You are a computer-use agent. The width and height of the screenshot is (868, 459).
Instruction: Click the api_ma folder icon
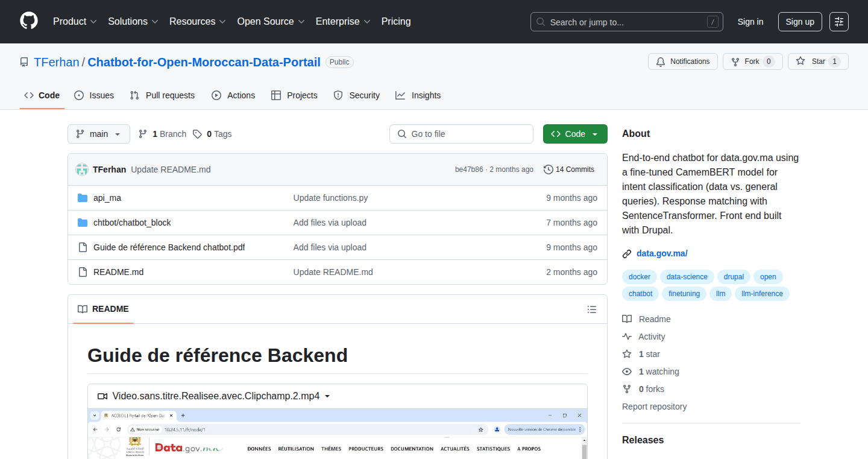83,198
